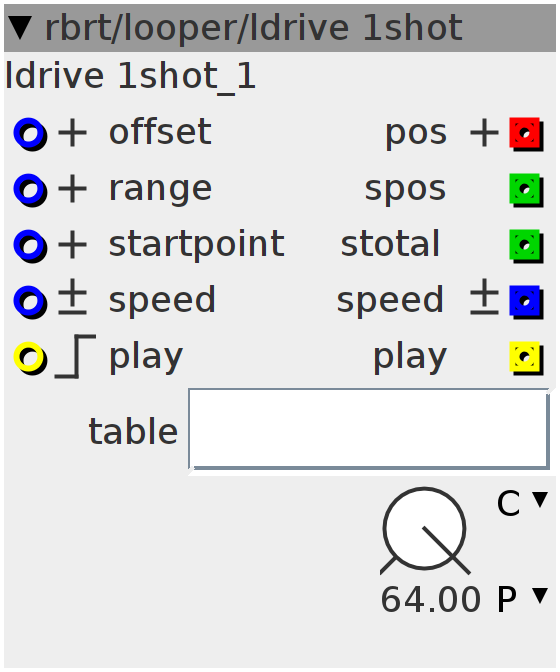The width and height of the screenshot is (560, 672).
Task: Click the 64.00 knob value label
Action: [x=431, y=599]
